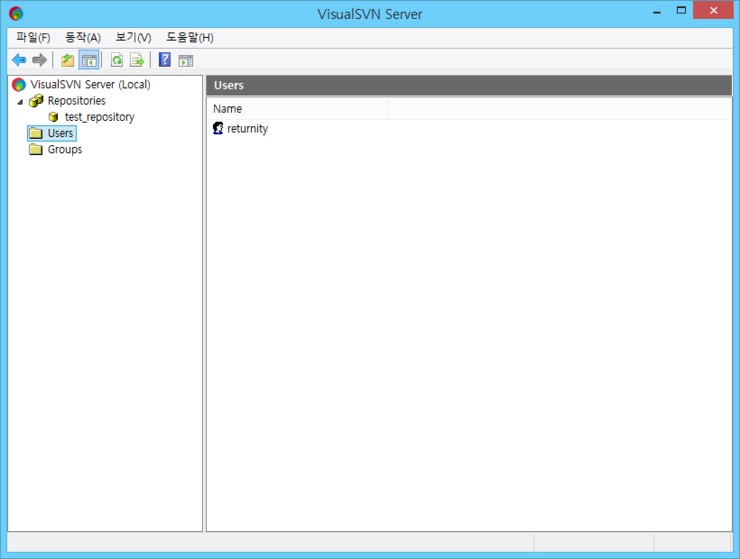Go up one level with folder-up icon
The image size is (740, 559).
[x=67, y=60]
